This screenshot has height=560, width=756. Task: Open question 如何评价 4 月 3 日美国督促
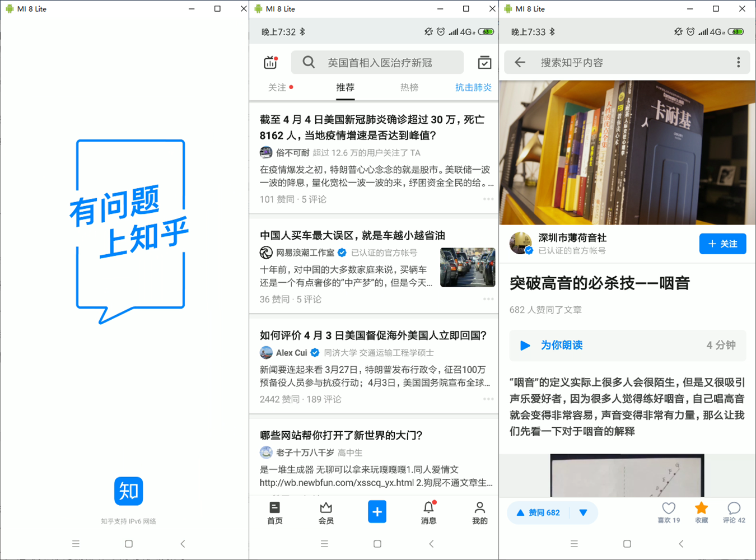373,335
